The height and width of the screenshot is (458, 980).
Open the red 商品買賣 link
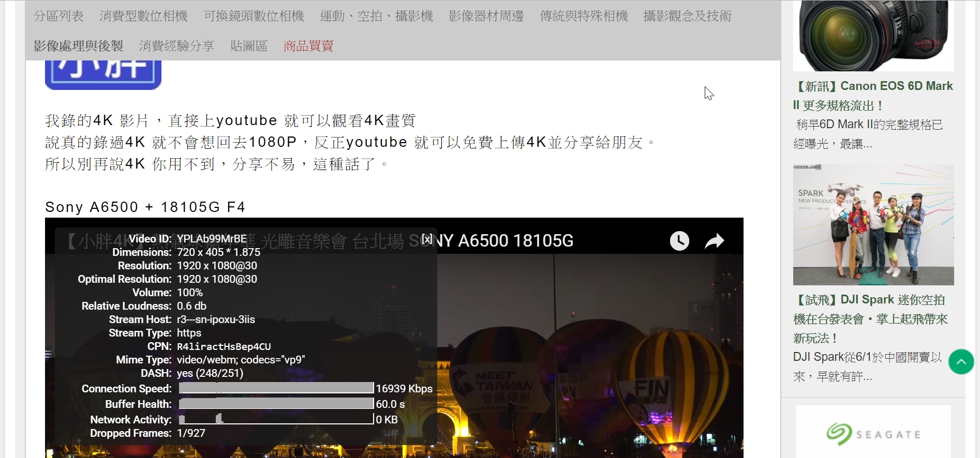coord(308,46)
